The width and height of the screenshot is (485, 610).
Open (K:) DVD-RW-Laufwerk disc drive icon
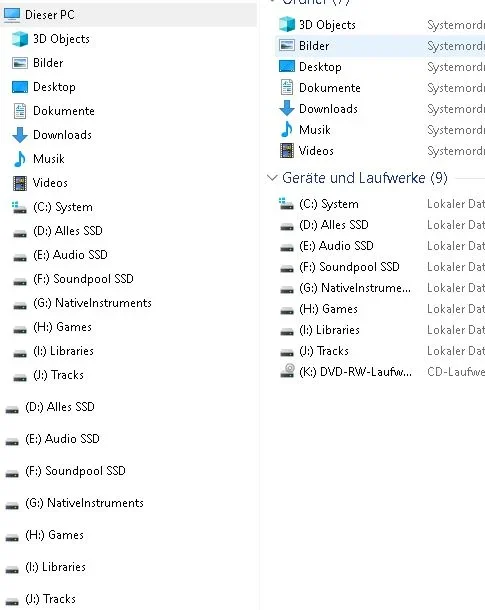(287, 371)
